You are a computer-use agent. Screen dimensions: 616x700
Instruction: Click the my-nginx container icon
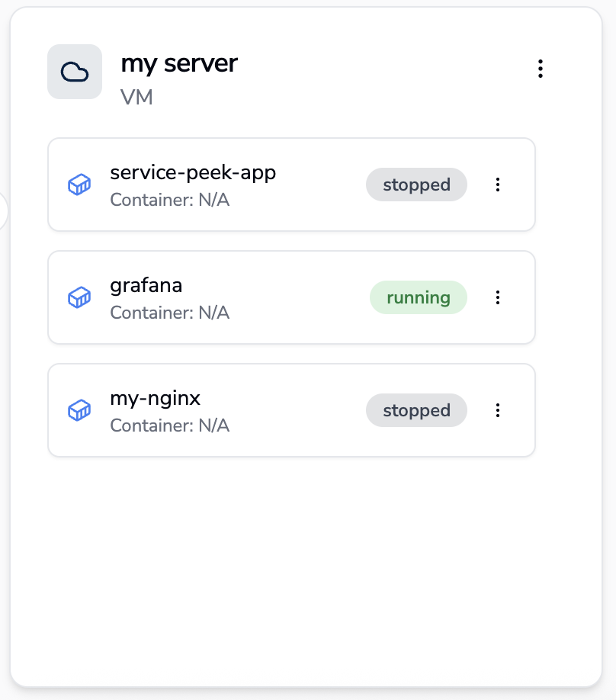(79, 410)
